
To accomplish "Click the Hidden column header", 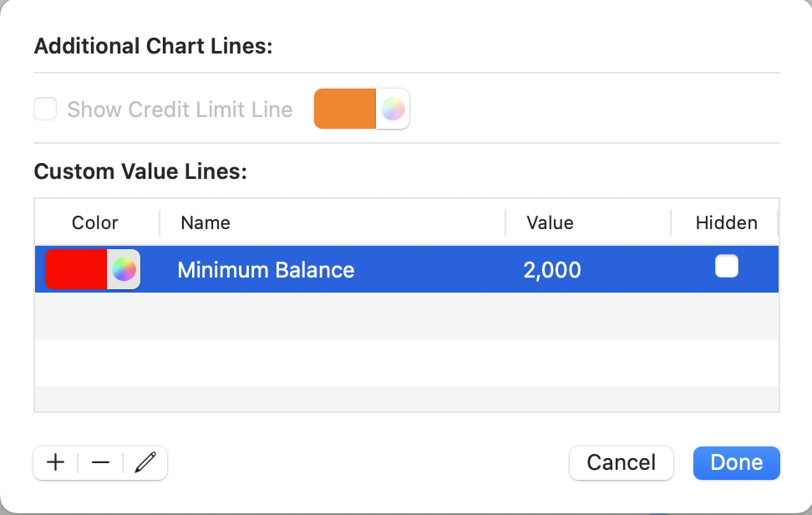I will tap(726, 222).
